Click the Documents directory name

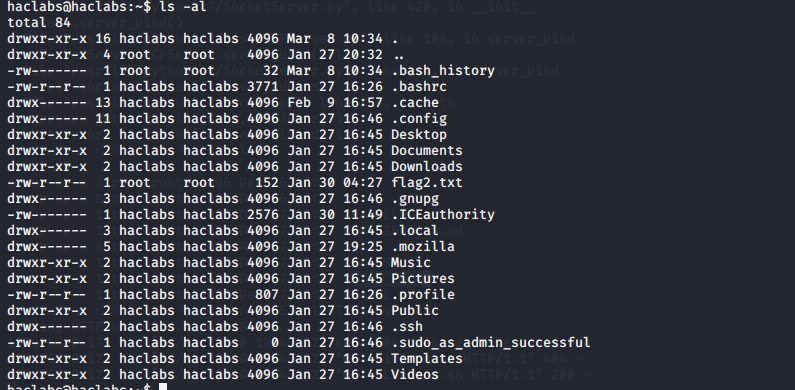coord(426,150)
